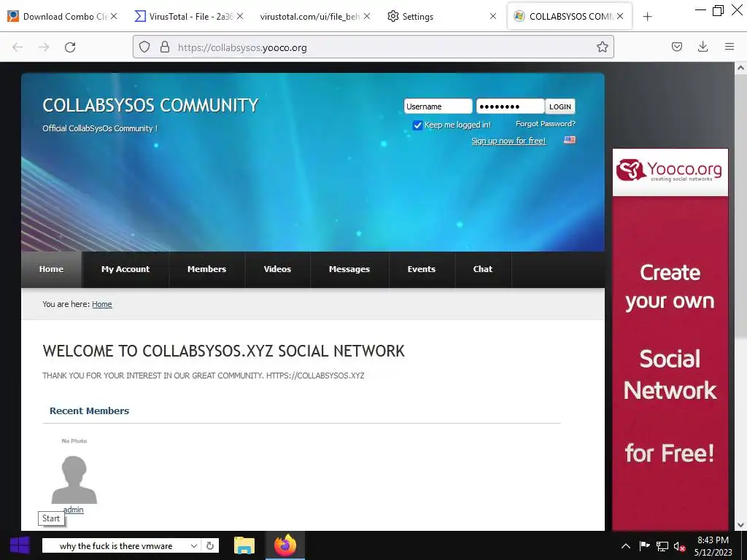Open the Members navigation item
This screenshot has width=747, height=560.
206,269
